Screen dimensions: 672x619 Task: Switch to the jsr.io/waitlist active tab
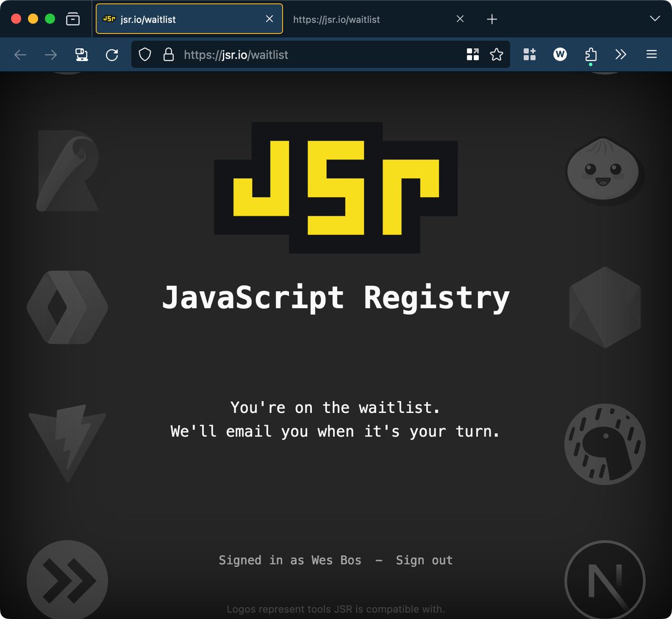tap(189, 19)
